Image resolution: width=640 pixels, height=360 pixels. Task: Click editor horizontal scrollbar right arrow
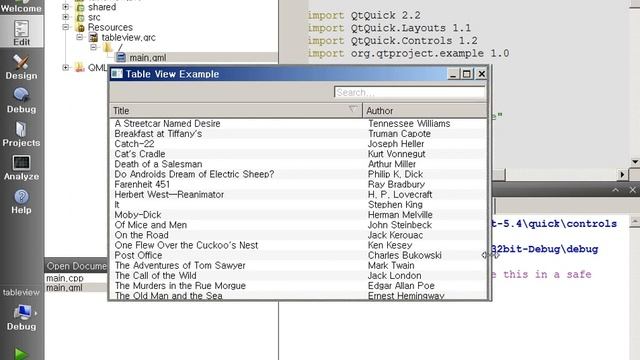click(x=622, y=175)
